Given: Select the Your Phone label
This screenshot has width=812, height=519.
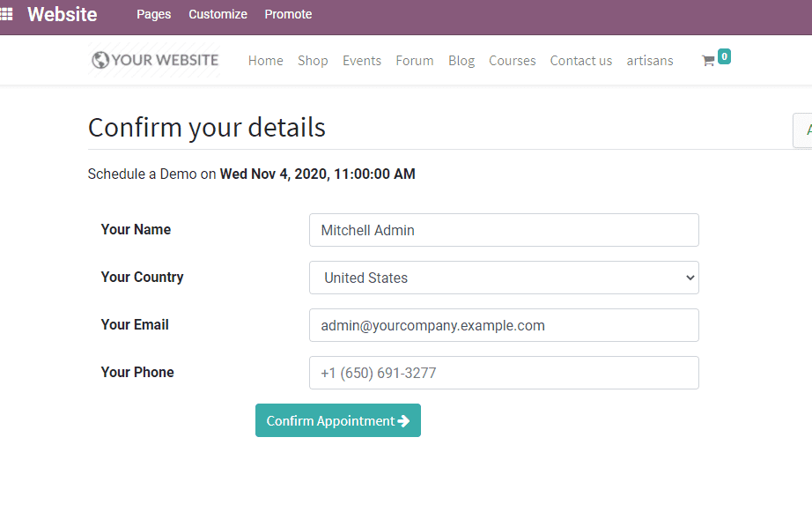Looking at the screenshot, I should click(x=137, y=373).
